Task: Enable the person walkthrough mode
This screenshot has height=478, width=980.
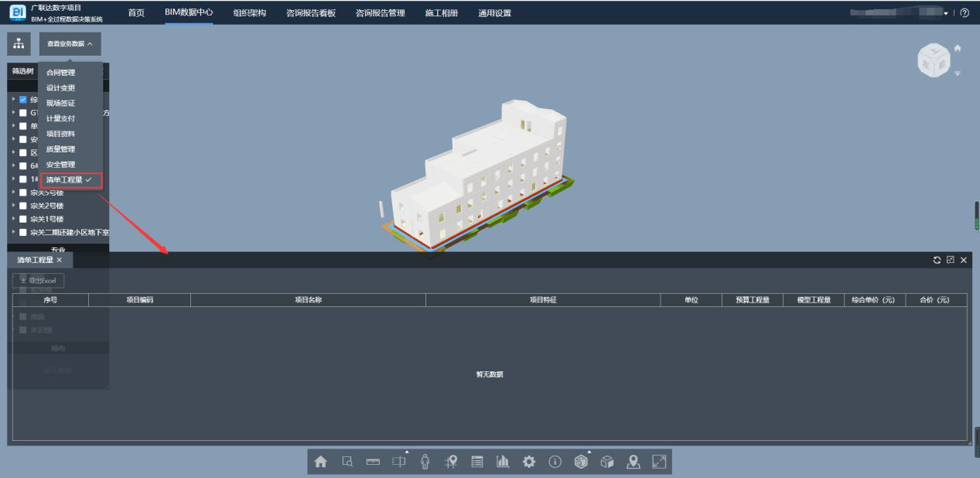Action: (x=425, y=462)
